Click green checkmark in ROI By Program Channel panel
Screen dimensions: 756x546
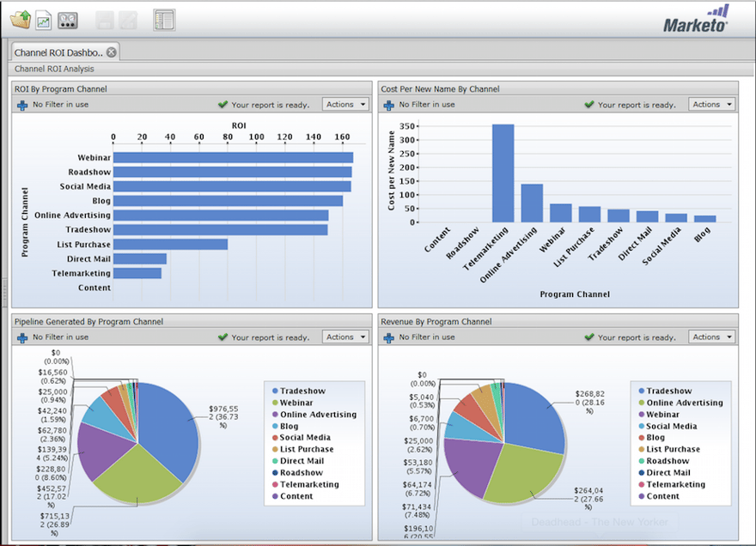[x=223, y=104]
